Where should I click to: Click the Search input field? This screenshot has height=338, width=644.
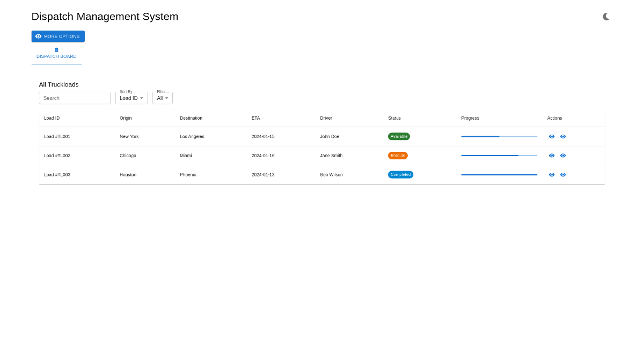pos(75,98)
